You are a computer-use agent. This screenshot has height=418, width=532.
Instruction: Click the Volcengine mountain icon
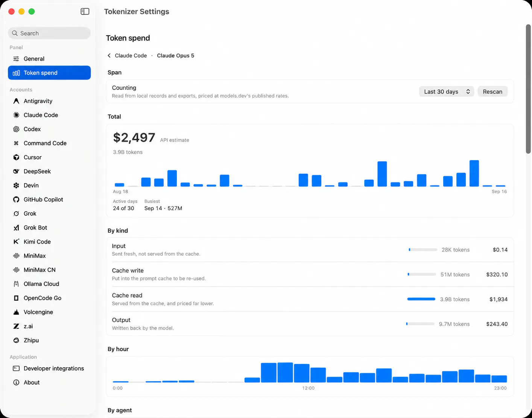coord(16,312)
